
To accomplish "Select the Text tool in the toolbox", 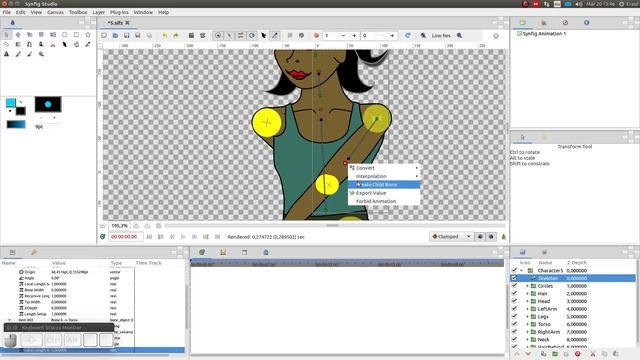I will click(x=7, y=54).
